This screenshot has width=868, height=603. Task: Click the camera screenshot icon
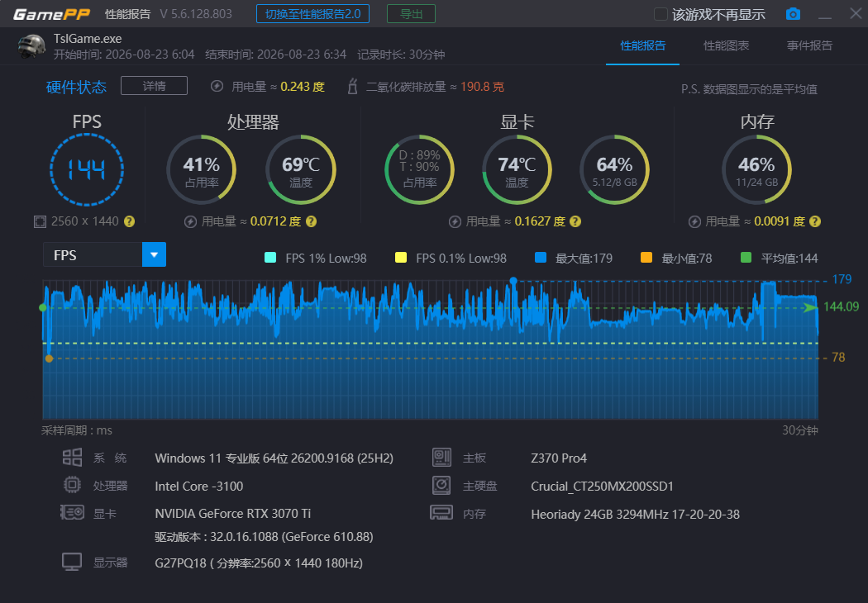(793, 14)
